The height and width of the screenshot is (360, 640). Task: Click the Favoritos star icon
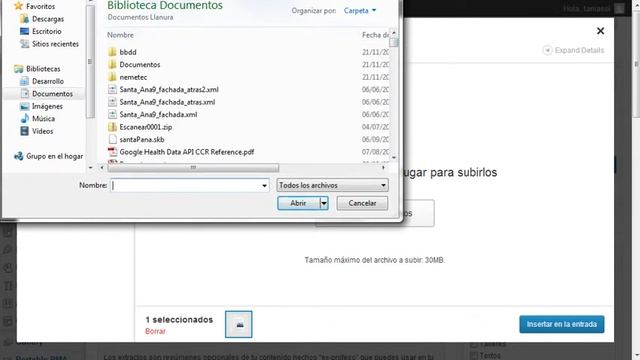18,6
